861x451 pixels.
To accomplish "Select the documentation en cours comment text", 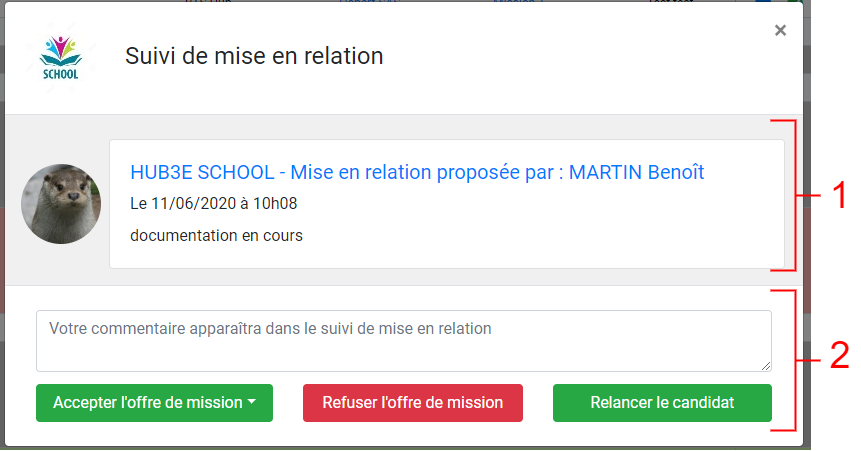I will pyautogui.click(x=216, y=235).
